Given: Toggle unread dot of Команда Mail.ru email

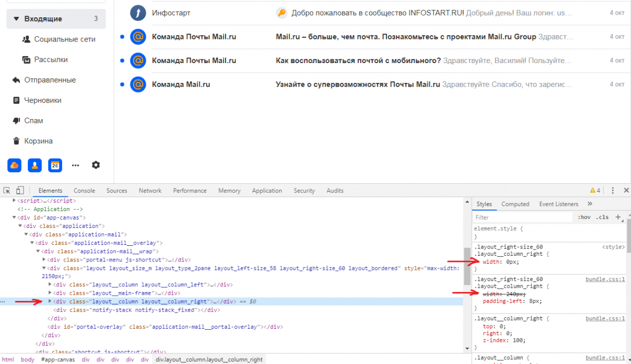Looking at the screenshot, I should 122,84.
